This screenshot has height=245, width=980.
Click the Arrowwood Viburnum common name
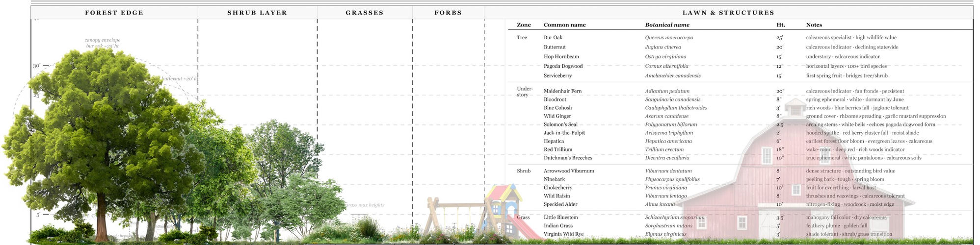coord(569,171)
